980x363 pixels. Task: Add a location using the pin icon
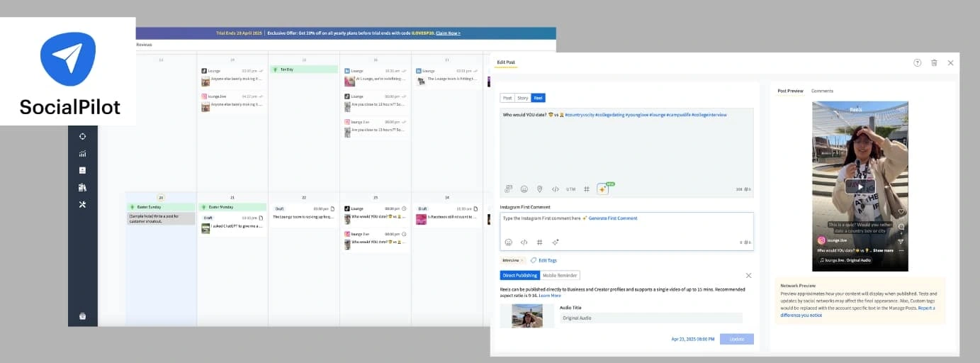coord(540,189)
